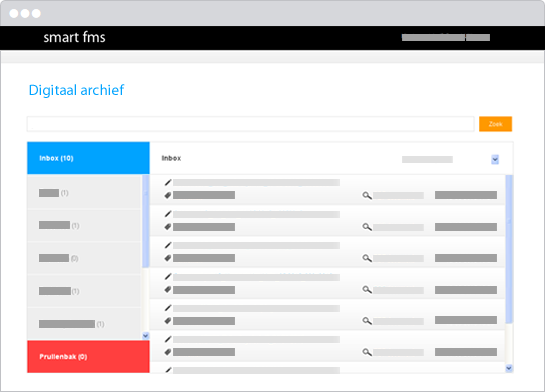Select the Inbox (10) folder tab
This screenshot has height=392, width=545.
[88, 158]
